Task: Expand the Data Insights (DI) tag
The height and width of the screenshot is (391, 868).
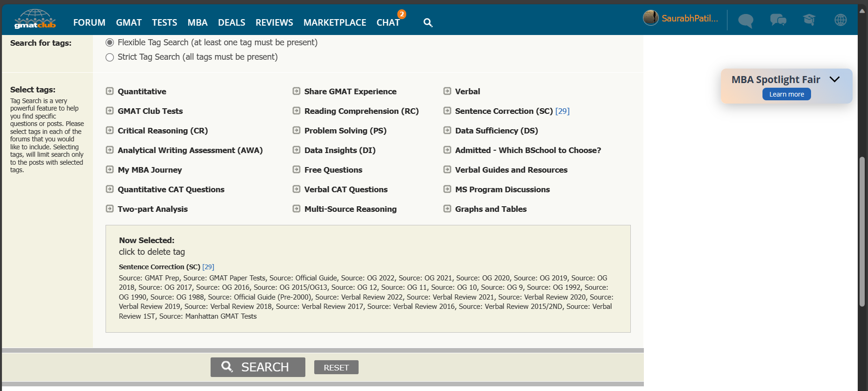Action: [x=296, y=150]
